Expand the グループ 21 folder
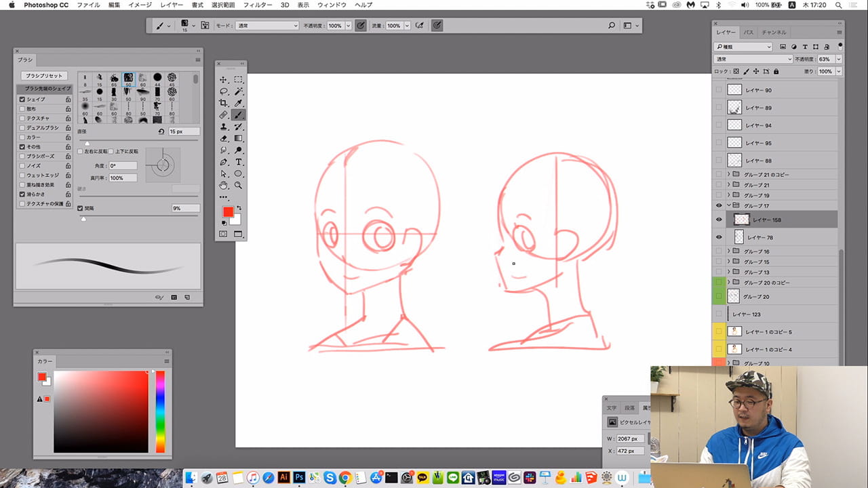Viewport: 868px width, 488px height. 729,185
